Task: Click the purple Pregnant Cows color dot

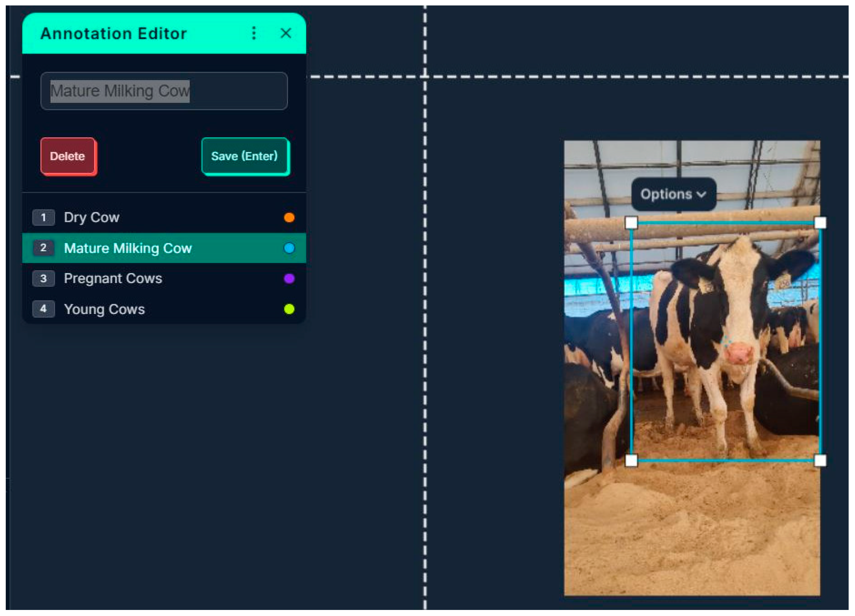Action: click(x=289, y=278)
